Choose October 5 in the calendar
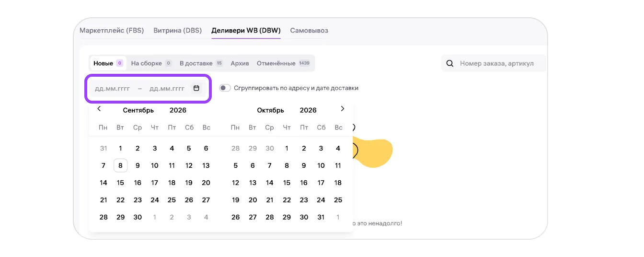The height and width of the screenshot is (257, 644). (235, 165)
